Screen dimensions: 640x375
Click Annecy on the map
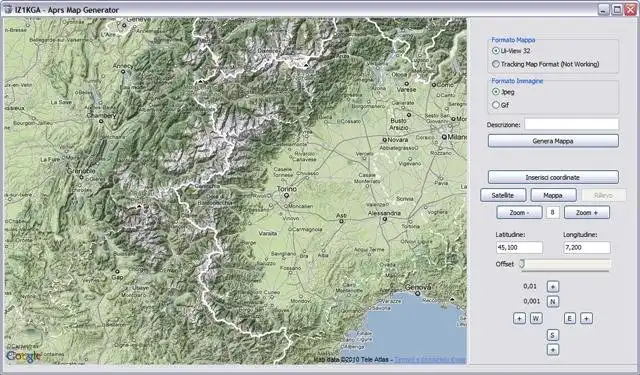point(123,66)
